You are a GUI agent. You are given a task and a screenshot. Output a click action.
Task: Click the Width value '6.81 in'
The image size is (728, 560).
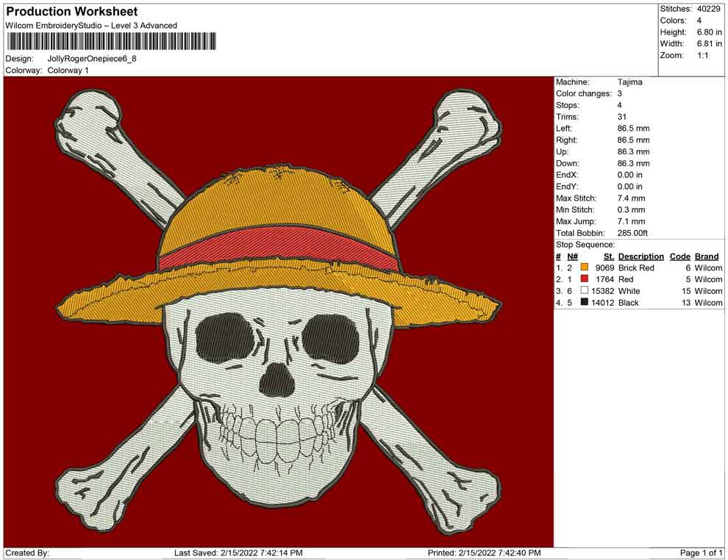coord(710,43)
